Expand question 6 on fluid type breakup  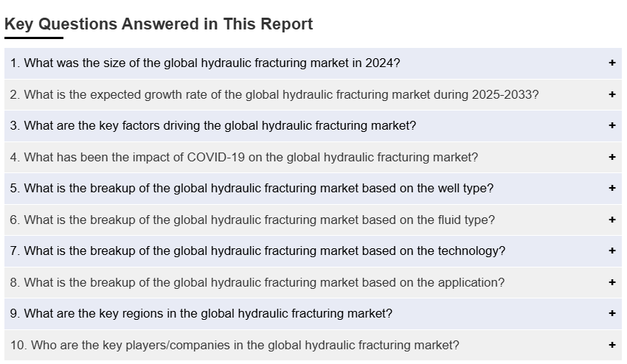pos(252,220)
